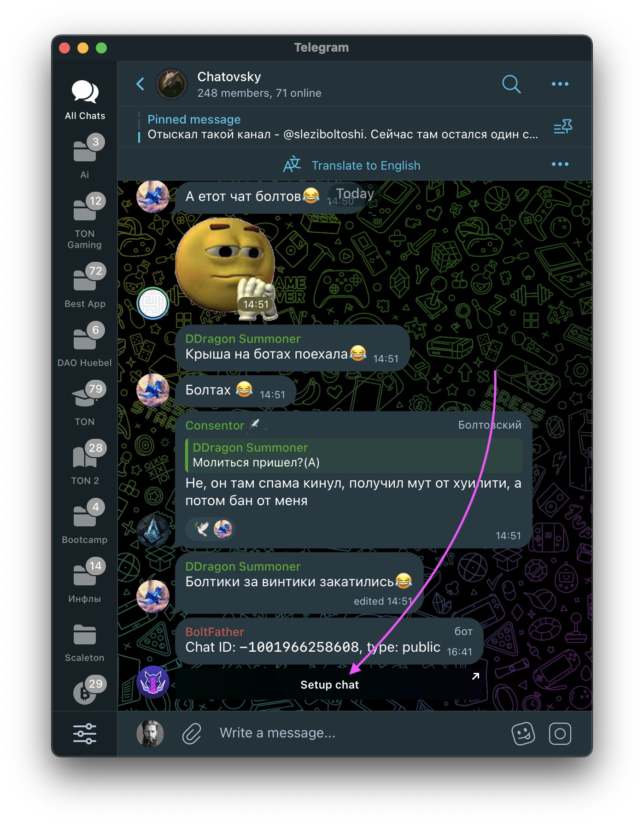Image resolution: width=644 pixels, height=825 pixels.
Task: Open search in Chatovsky chat
Action: click(x=511, y=84)
